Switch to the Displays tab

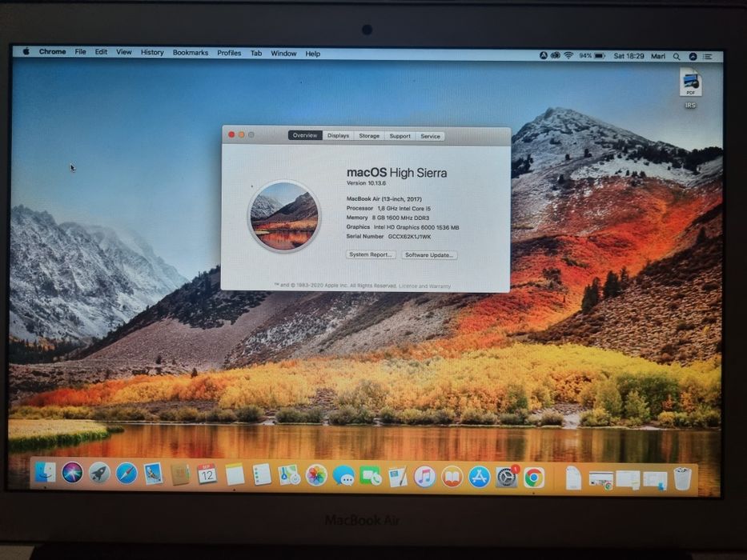coord(338,136)
